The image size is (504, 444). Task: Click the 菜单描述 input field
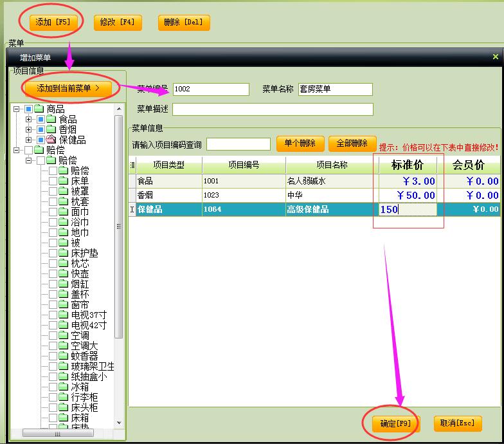(x=273, y=109)
